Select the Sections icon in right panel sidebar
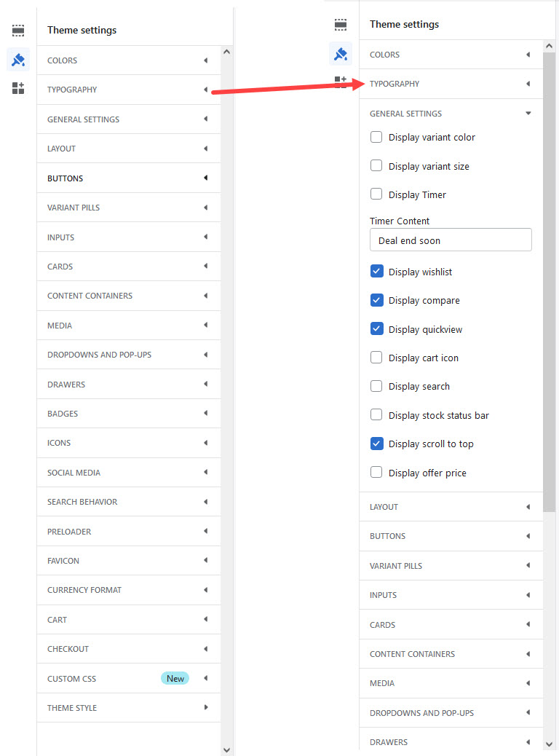This screenshot has height=756, width=559. 340,24
